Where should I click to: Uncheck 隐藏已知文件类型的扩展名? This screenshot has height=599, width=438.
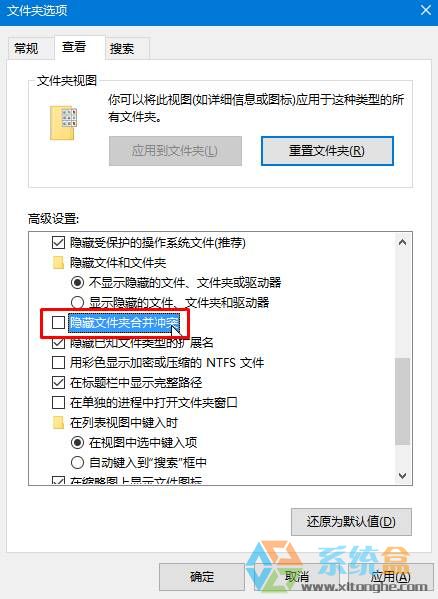[x=58, y=343]
